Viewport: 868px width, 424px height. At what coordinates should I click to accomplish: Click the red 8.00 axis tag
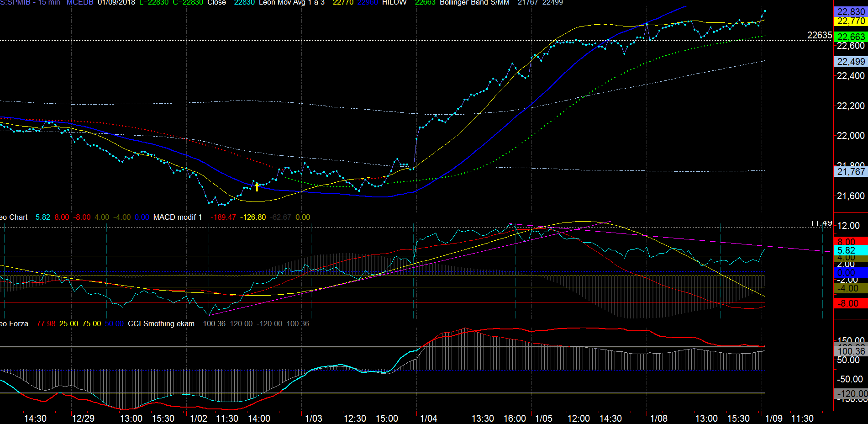851,241
